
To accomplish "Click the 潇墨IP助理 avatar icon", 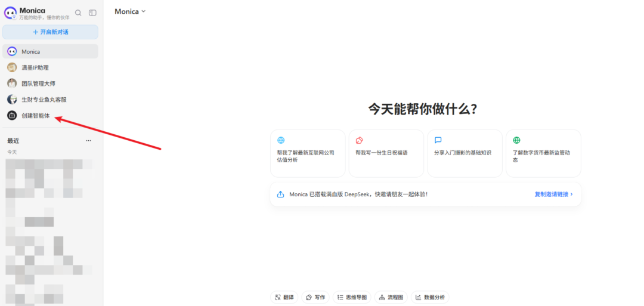I will pos(12,67).
